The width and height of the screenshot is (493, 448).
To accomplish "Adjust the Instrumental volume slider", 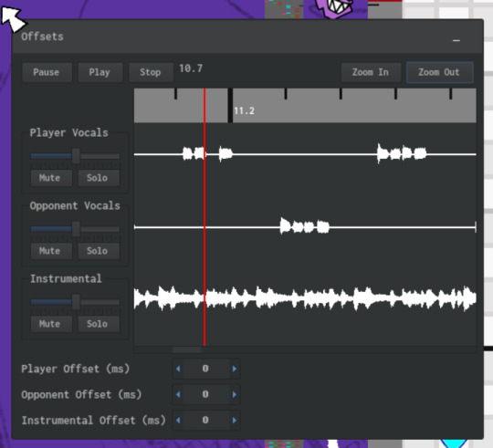I will tap(75, 302).
